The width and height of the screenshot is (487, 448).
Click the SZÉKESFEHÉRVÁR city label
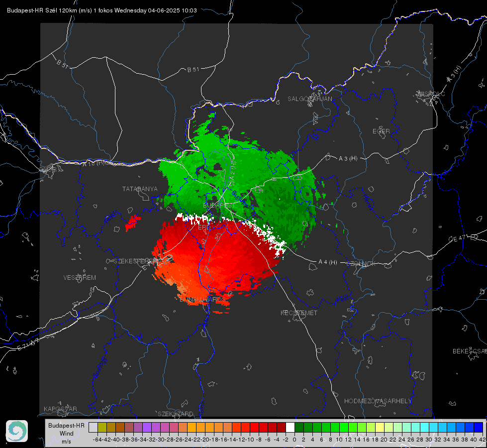141,261
